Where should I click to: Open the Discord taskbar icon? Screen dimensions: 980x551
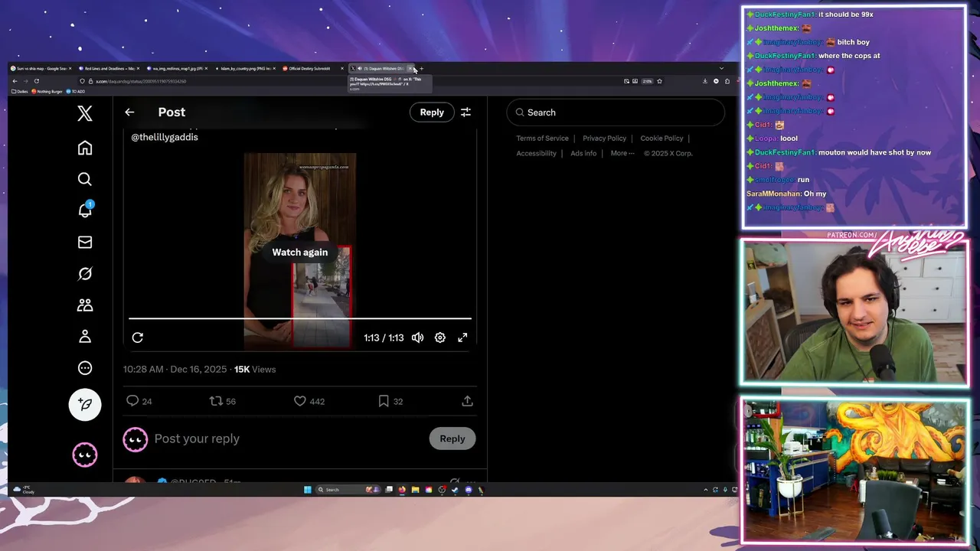tap(468, 490)
